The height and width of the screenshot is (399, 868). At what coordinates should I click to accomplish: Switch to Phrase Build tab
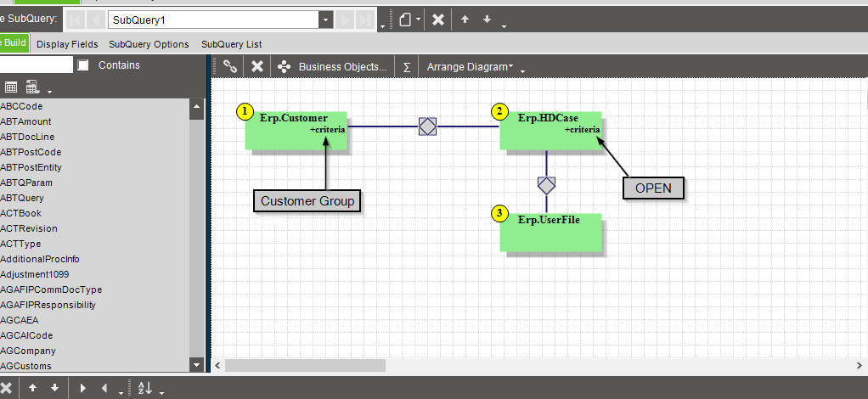[14, 43]
